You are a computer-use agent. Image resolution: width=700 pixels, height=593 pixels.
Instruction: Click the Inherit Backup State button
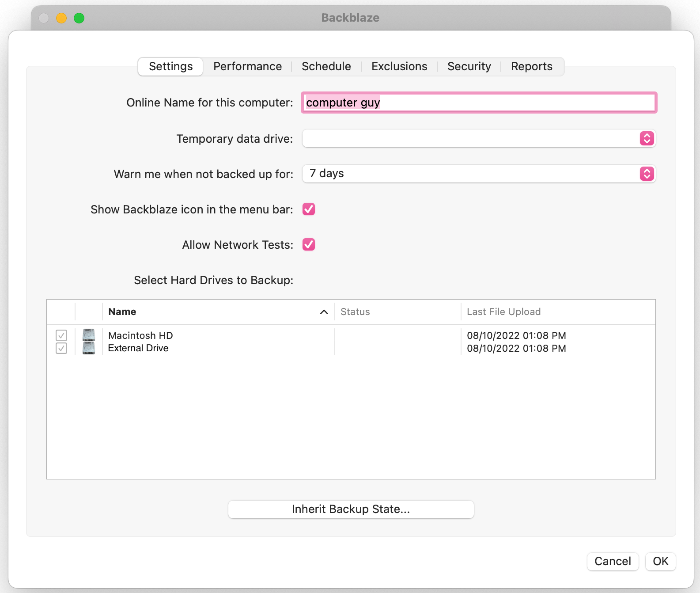(x=351, y=509)
